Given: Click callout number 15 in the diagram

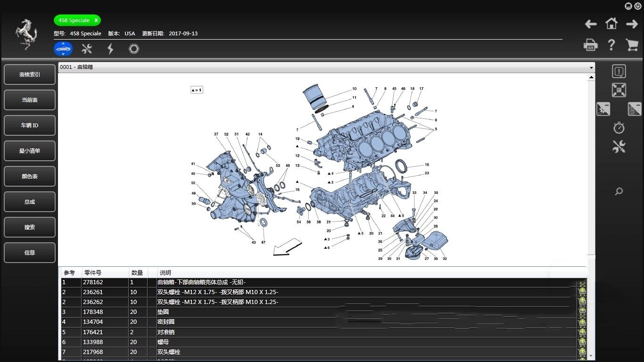Looking at the screenshot, I should tap(427, 165).
